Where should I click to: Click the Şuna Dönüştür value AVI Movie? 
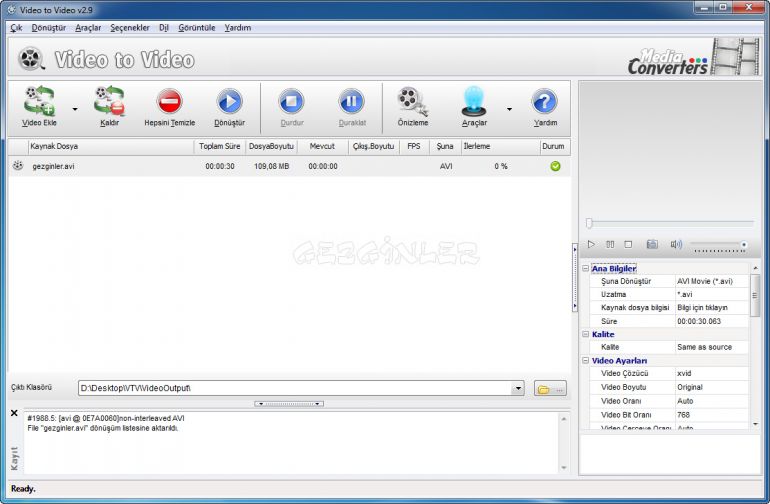(x=712, y=281)
